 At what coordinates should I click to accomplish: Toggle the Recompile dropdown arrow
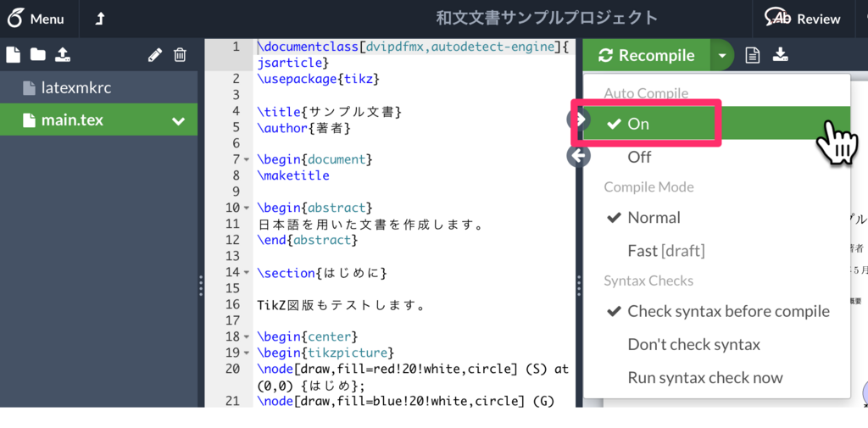point(722,55)
